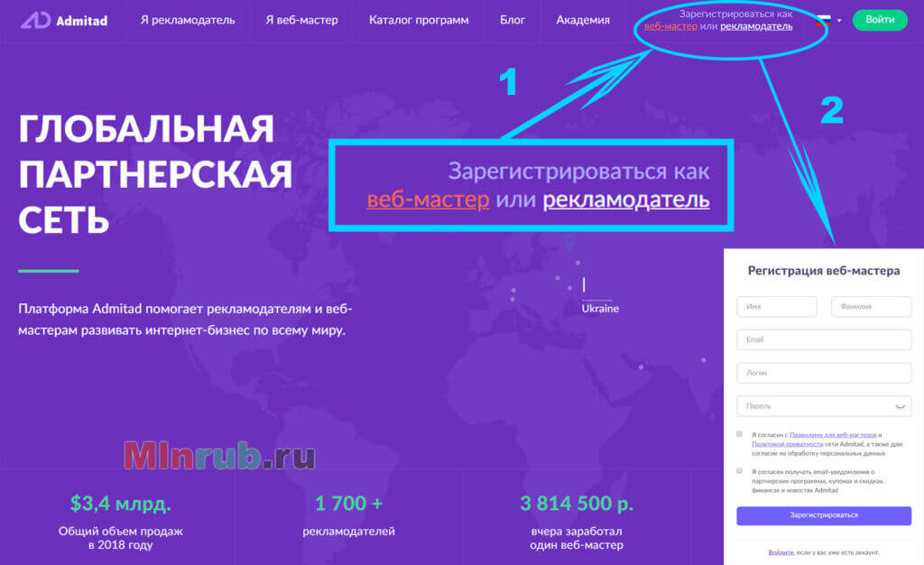Click the вчера заработал один веб-мастер caption

[577, 538]
